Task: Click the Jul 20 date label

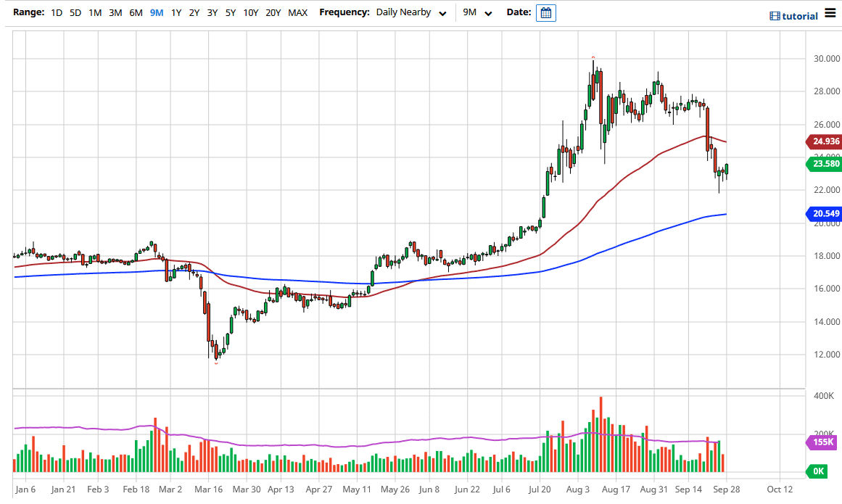Action: [x=540, y=489]
